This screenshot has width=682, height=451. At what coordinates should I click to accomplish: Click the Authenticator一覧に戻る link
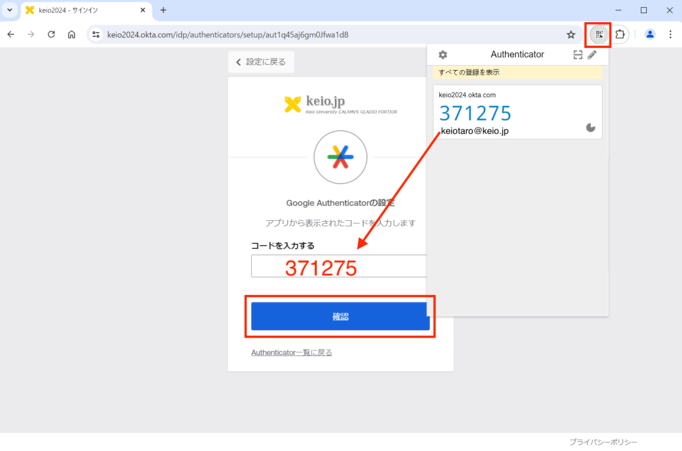click(291, 353)
